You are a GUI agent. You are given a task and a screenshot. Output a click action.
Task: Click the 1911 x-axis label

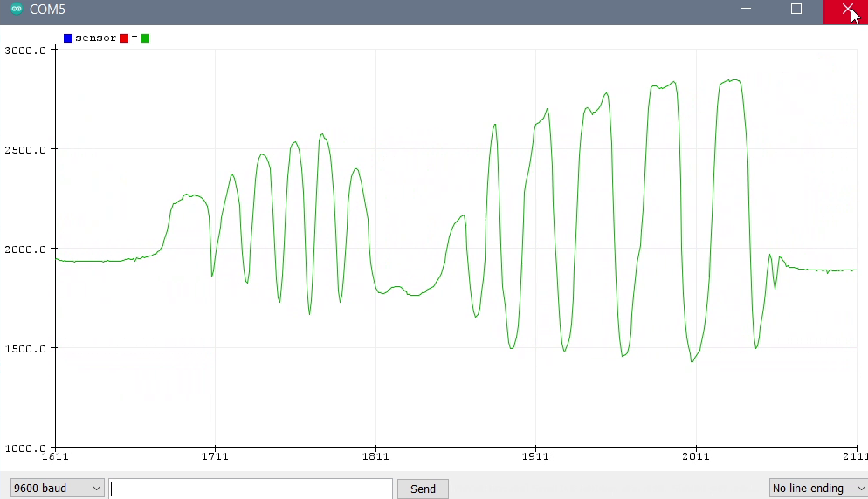point(536,456)
